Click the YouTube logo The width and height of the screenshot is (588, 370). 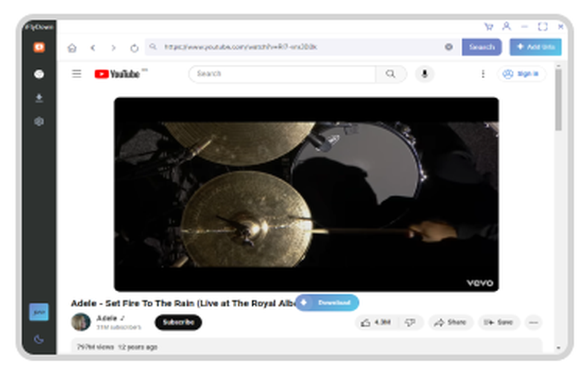pyautogui.click(x=118, y=74)
